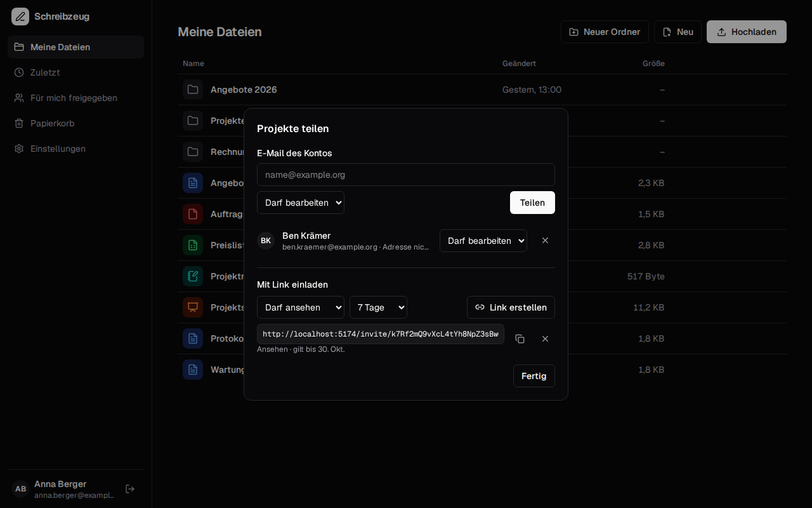Open the permission dropdown under the email field
The image size is (812, 508).
pyautogui.click(x=301, y=203)
